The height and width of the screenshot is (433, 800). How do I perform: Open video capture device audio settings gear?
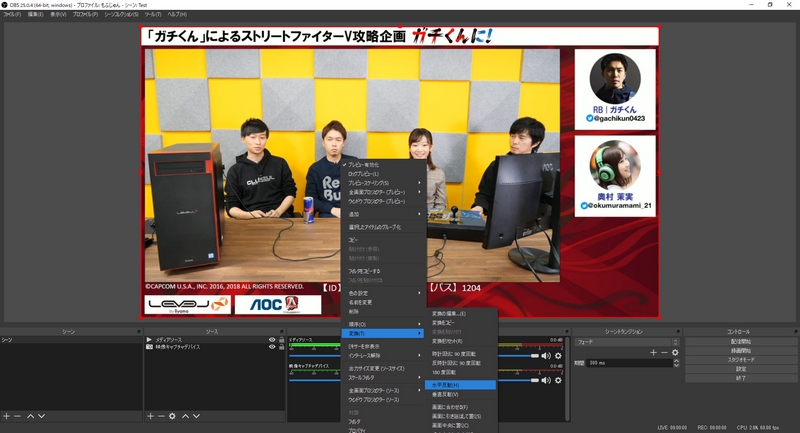pos(558,380)
